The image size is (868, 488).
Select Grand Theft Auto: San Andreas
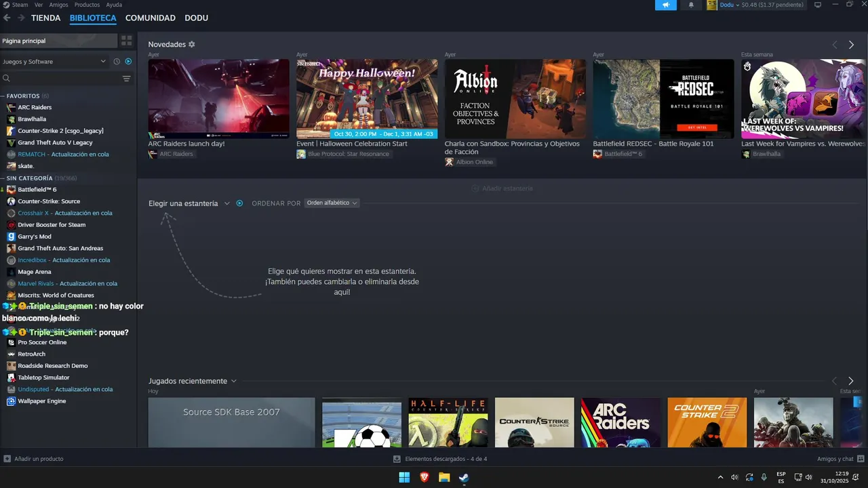[60, 249]
